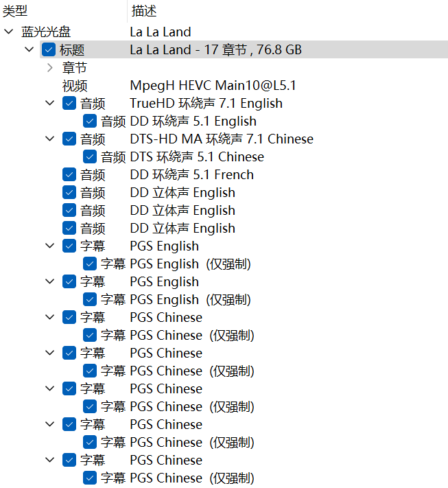
Task: Click the 'DD 环绕声 5.1 English' description
Action: (x=193, y=121)
